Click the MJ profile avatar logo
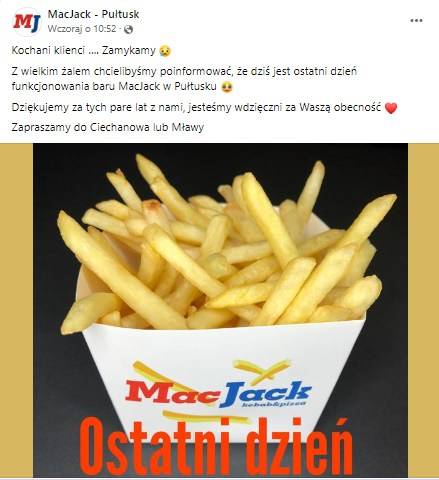Viewport: 439px width, 480px height. [x=27, y=22]
